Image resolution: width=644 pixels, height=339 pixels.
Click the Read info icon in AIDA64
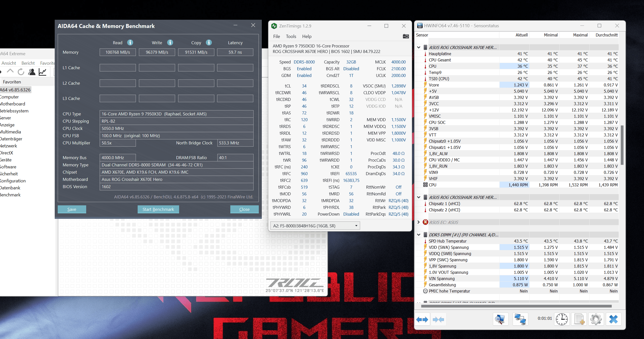tap(130, 42)
